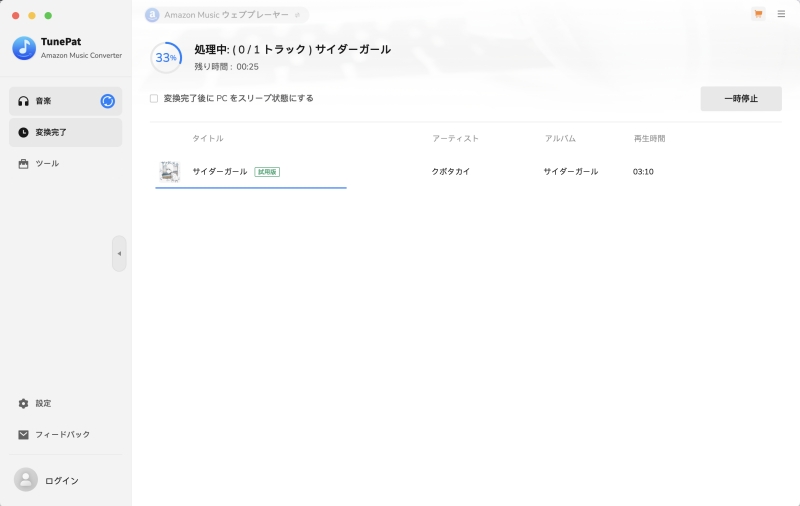
Task: Click the 残り時間: 00:25 remaining time text
Action: [227, 67]
